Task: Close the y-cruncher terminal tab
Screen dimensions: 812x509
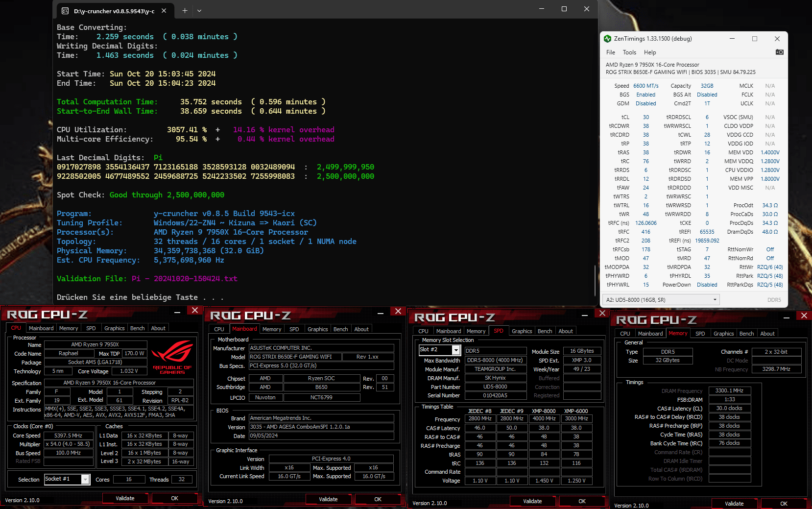Action: click(164, 10)
